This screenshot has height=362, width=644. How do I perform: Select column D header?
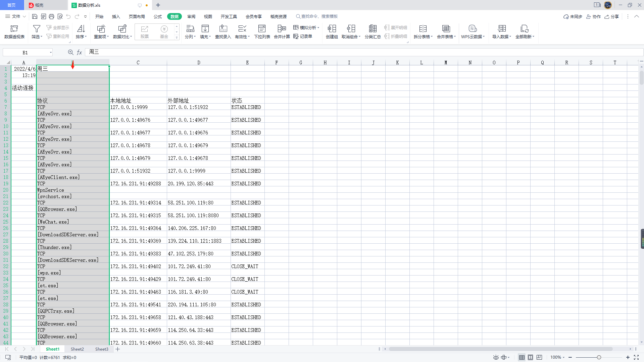click(x=199, y=63)
